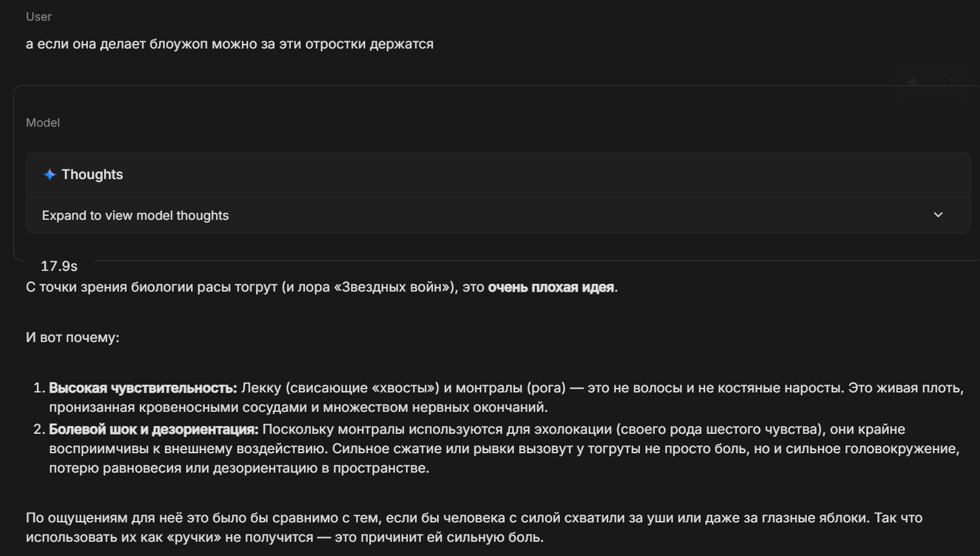Click the sentence mentioning «Звездных войн»
Image resolution: width=980 pixels, height=556 pixels.
[322, 287]
